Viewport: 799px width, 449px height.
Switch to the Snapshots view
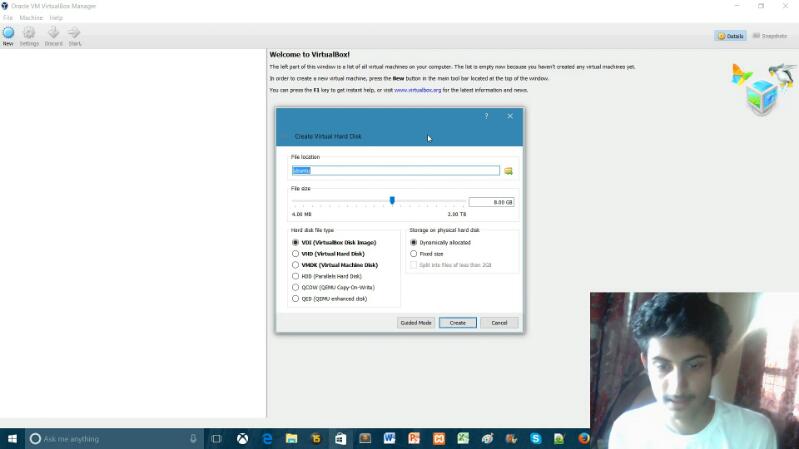coord(770,36)
